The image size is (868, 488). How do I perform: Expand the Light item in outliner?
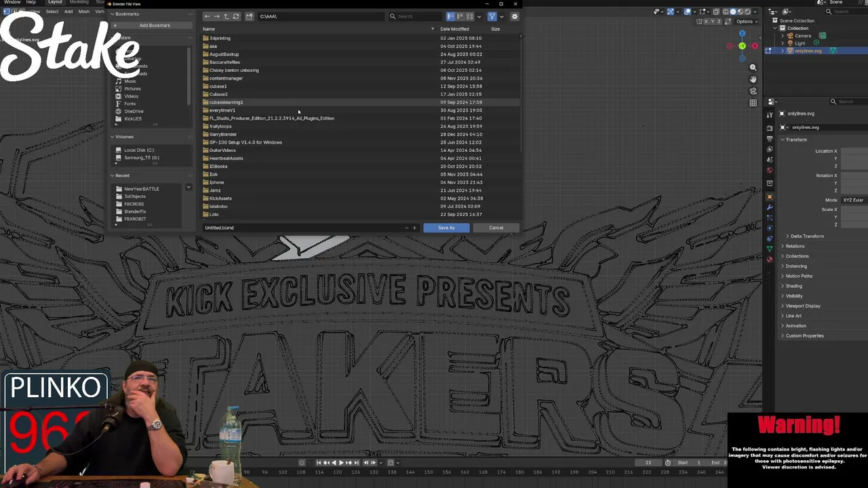pyautogui.click(x=783, y=43)
